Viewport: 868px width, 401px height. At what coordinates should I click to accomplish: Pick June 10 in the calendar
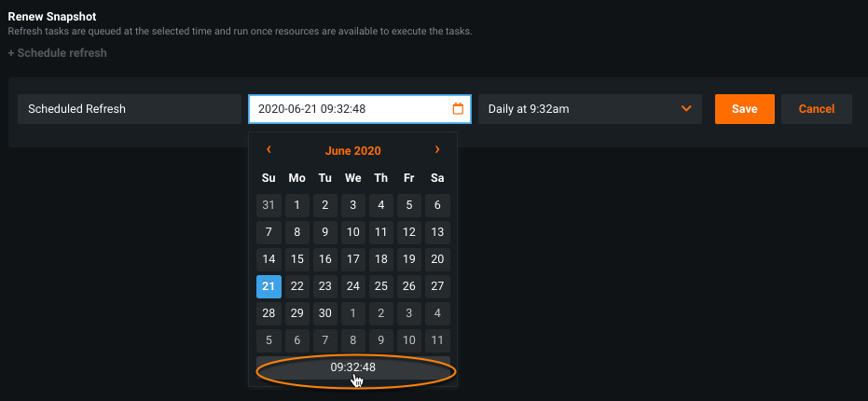[352, 232]
